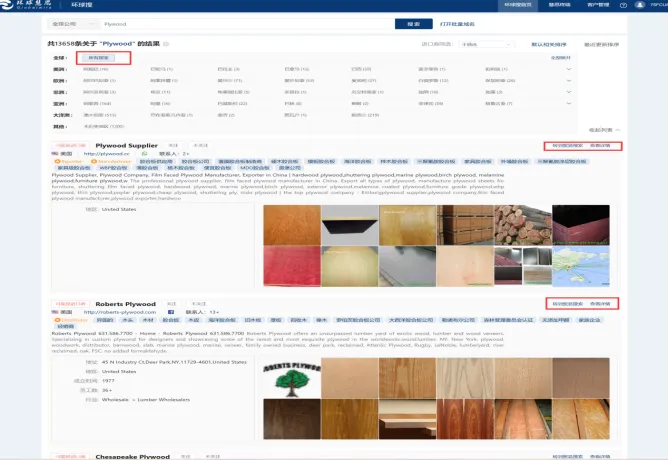Viewport: 669px width, 460px height.
Task: Open the importer filter dropdown above the country list
Action: [487, 44]
